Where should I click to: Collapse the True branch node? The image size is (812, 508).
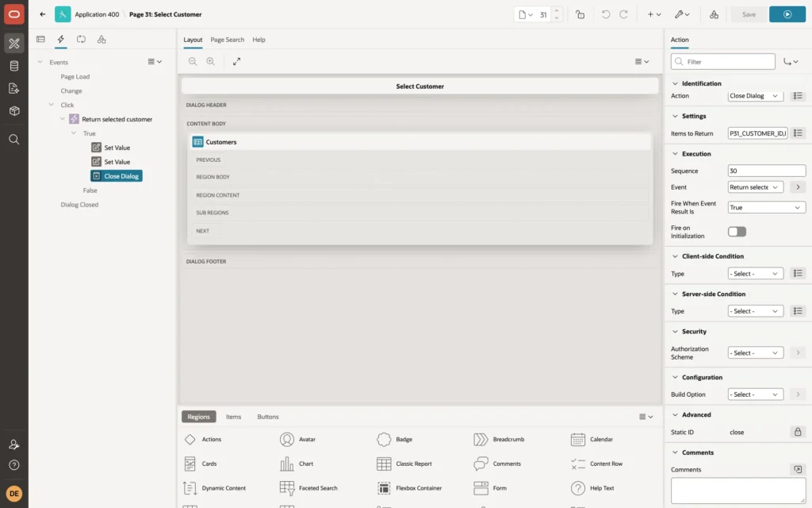[x=74, y=133]
